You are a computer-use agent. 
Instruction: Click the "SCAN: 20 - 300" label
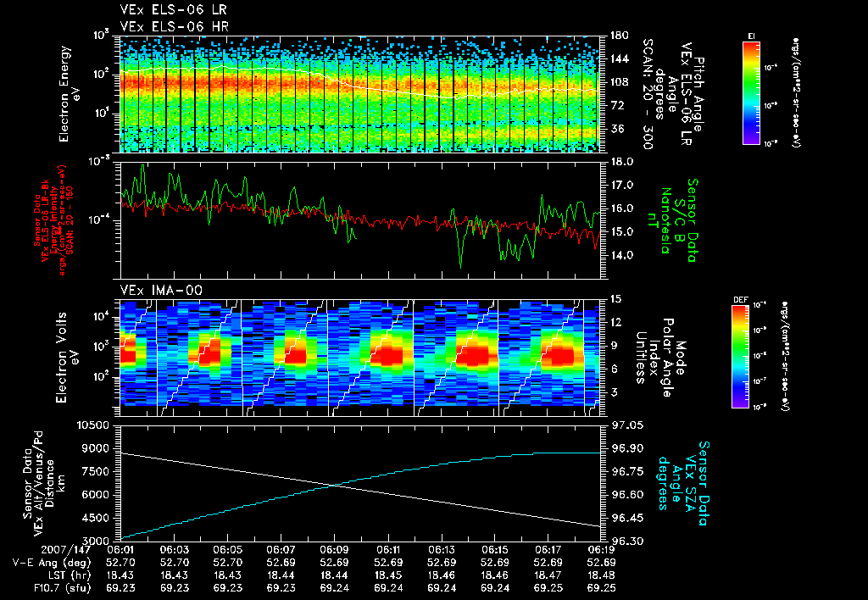coord(648,94)
